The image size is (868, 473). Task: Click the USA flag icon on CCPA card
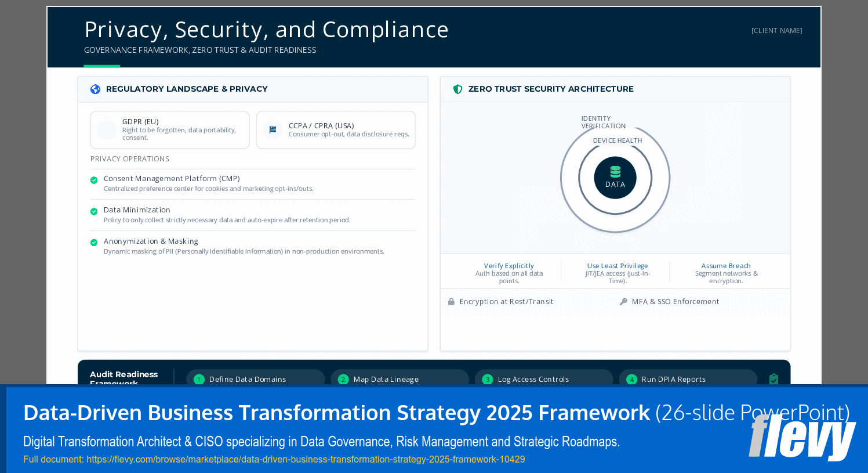tap(273, 129)
